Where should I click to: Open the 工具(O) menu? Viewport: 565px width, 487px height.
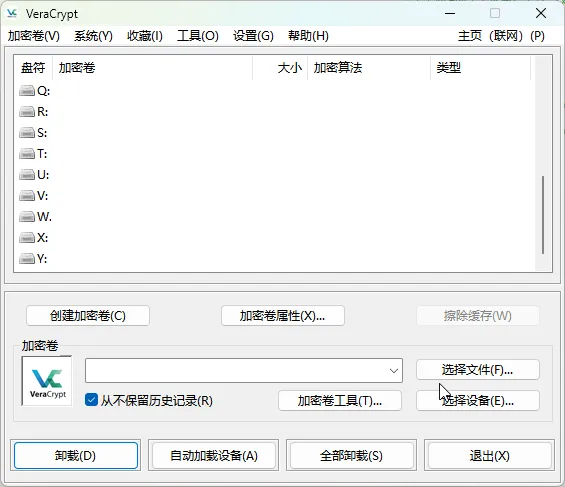[198, 36]
